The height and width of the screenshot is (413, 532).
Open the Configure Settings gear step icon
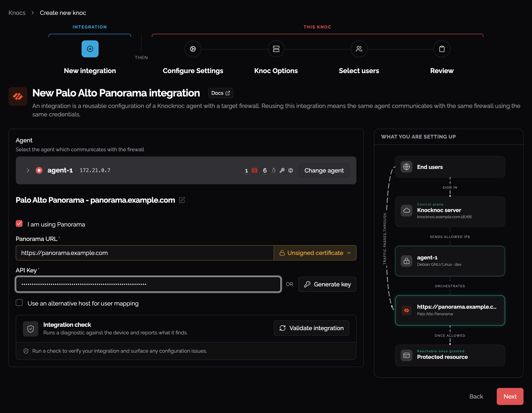[193, 49]
